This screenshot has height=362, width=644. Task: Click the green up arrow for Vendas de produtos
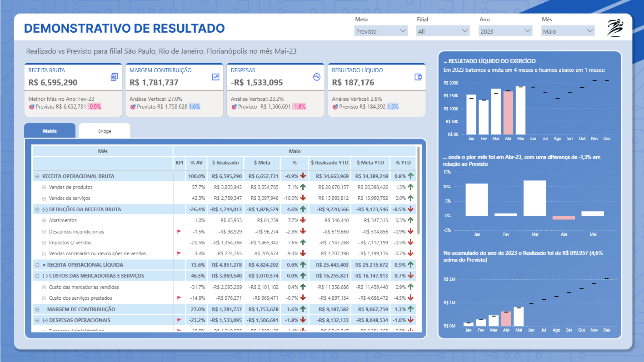tap(303, 188)
